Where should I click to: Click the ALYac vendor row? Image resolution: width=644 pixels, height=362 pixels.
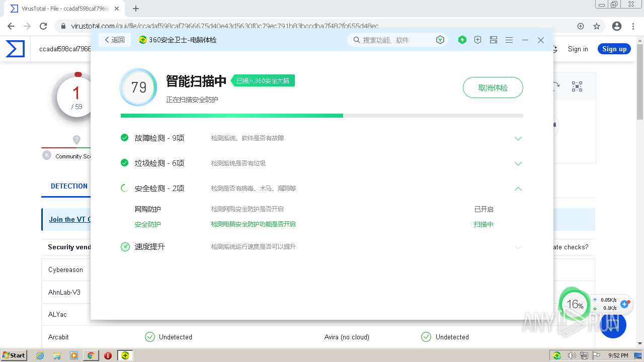[x=57, y=314]
